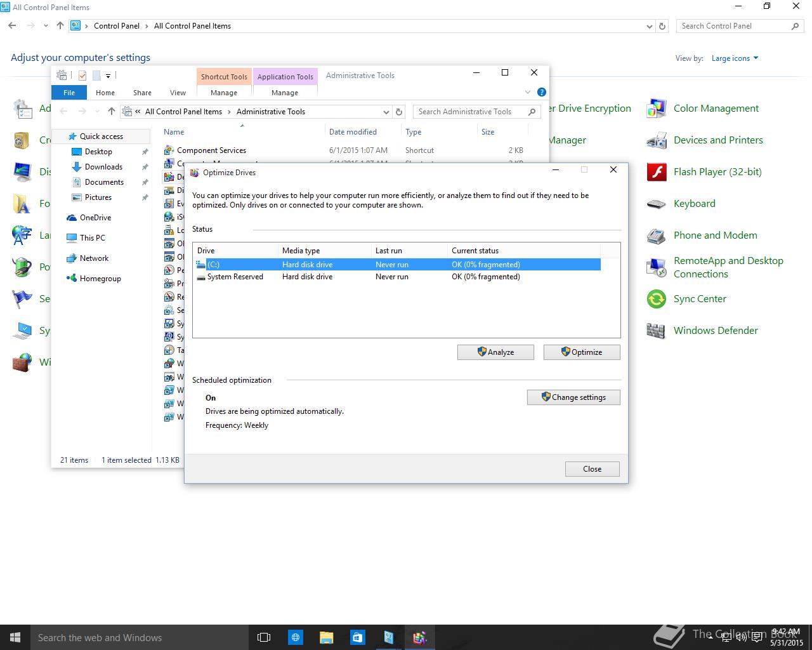812x650 pixels.
Task: Select the System Reserved drive row
Action: pyautogui.click(x=397, y=277)
